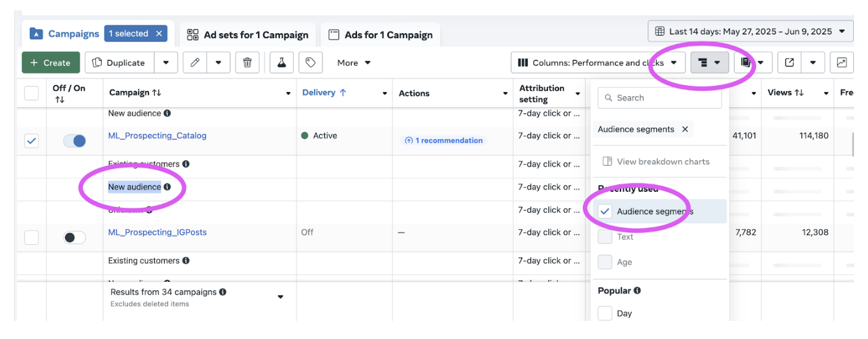
Task: Click View breakdown charts
Action: (x=656, y=161)
